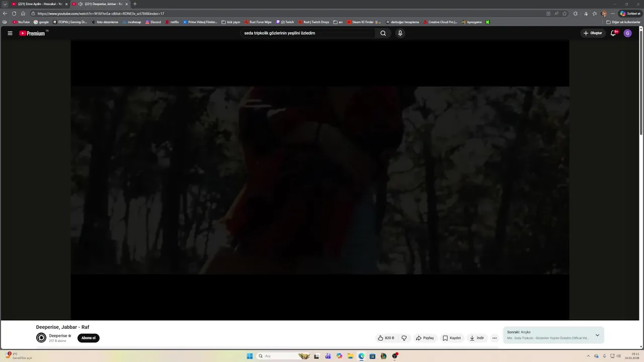Screen dimensions: 644x362
Task: Open Deeperise channel avatar
Action: [x=41, y=338]
